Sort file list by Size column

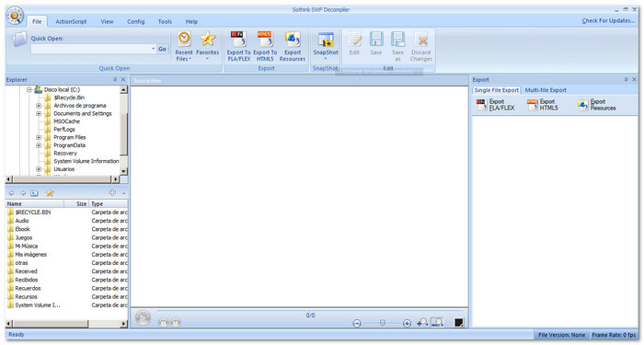pyautogui.click(x=76, y=203)
